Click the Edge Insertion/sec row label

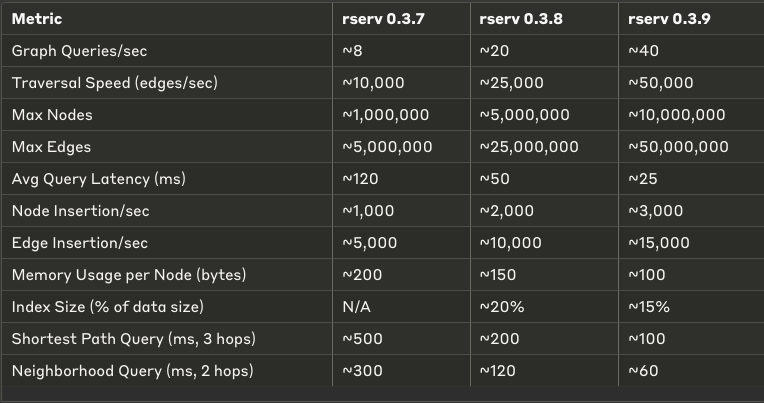(80, 243)
